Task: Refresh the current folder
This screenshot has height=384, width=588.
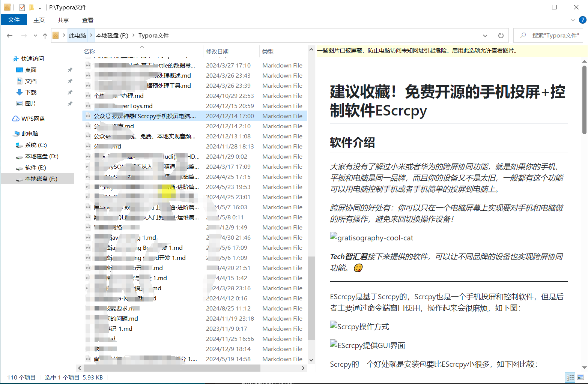Action: (x=501, y=36)
